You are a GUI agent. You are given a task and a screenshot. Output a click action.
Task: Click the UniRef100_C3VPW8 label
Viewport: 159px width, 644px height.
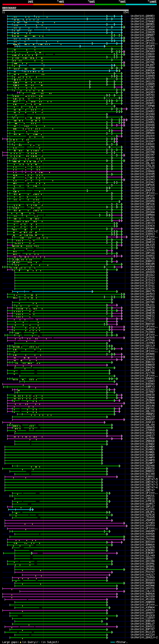(x=143, y=106)
